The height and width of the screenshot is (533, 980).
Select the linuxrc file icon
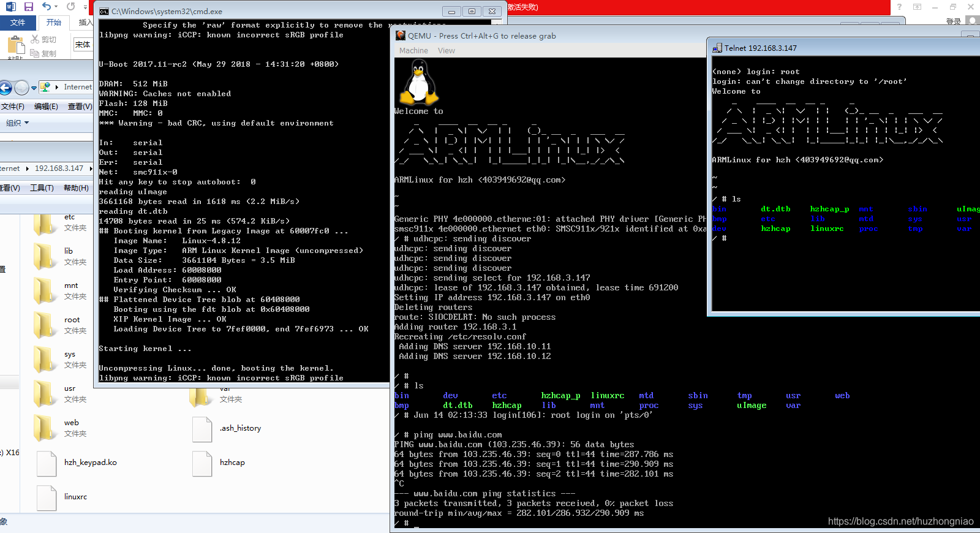[47, 497]
